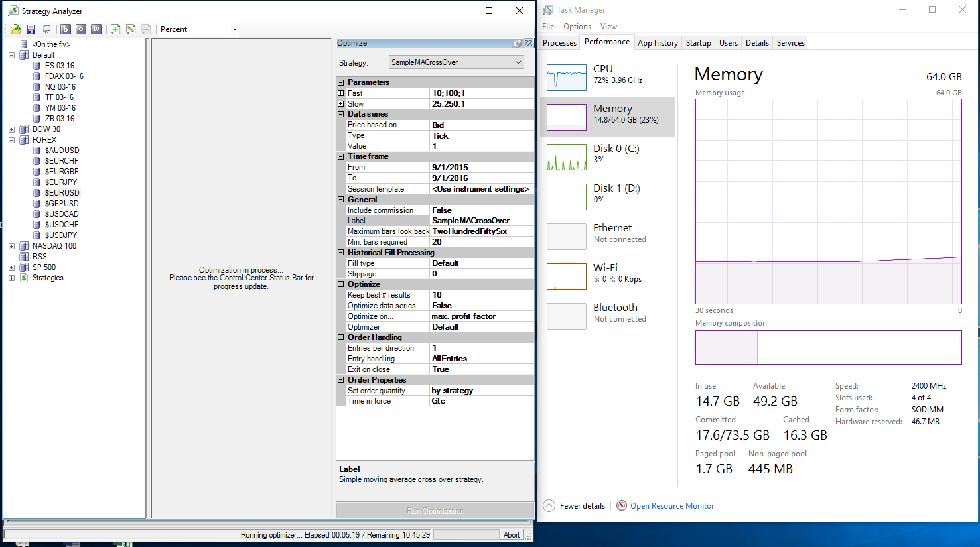
Task: Click the Open Resource Monitor icon
Action: 622,505
